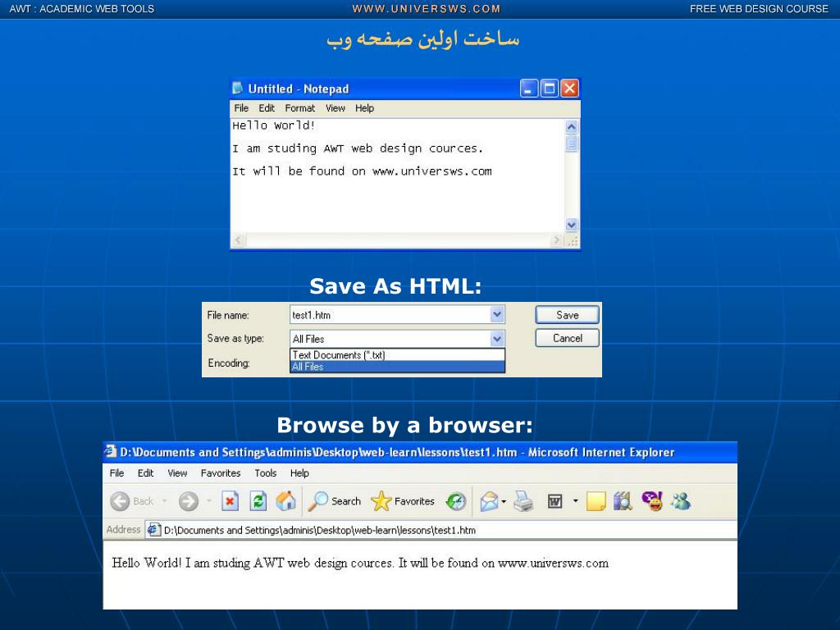Open the View menu in Notepad
This screenshot has height=630, width=840.
(336, 108)
